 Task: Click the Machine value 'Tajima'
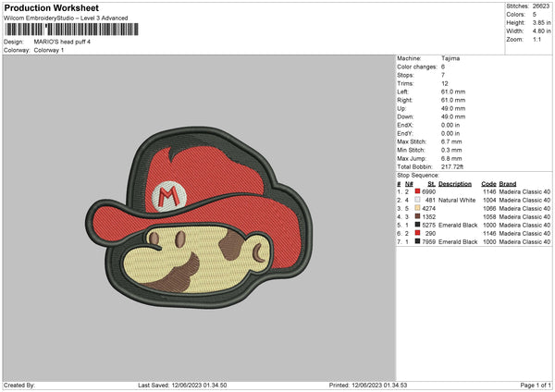pos(450,58)
